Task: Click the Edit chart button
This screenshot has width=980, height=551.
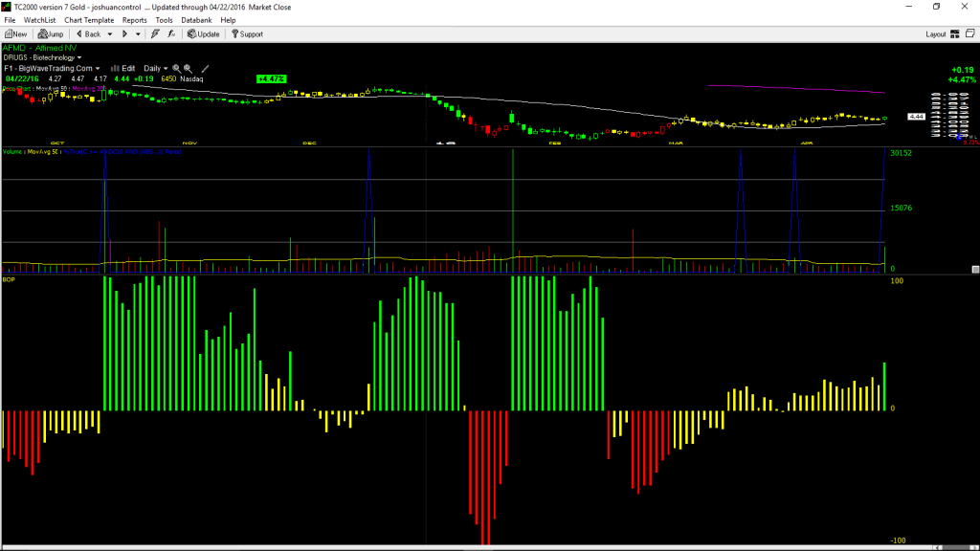Action: tap(123, 69)
